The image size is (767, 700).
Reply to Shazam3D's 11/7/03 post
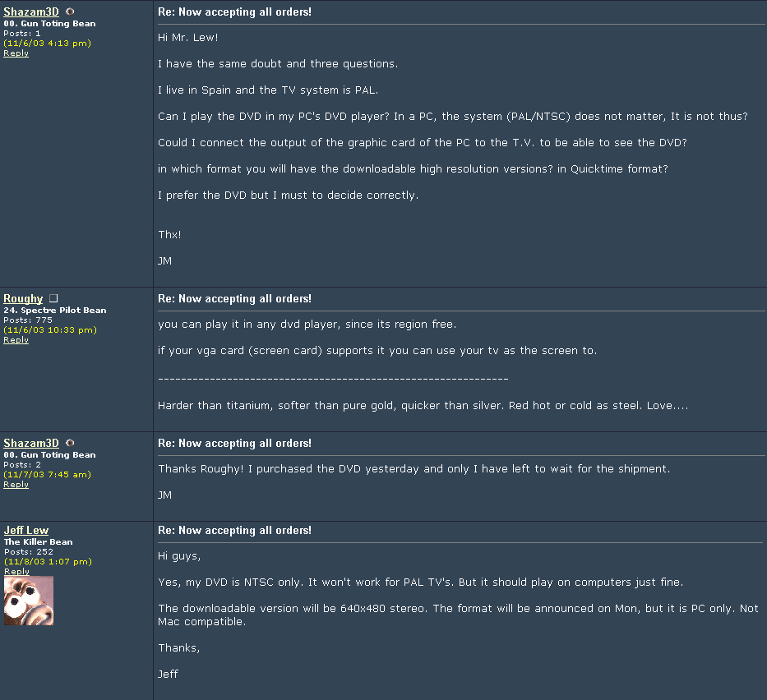point(16,485)
